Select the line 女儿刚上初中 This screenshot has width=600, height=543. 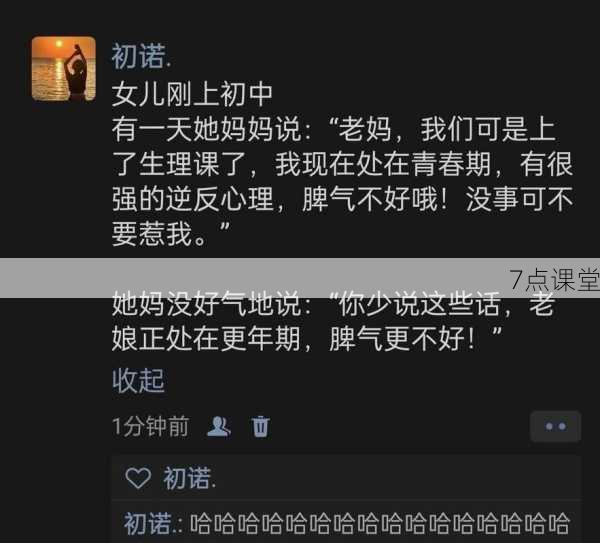192,94
